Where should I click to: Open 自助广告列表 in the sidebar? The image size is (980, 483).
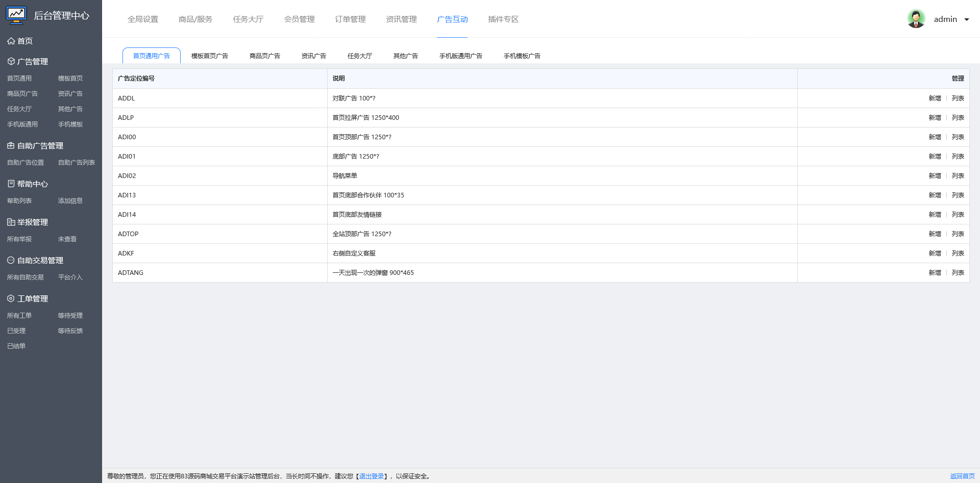[77, 163]
